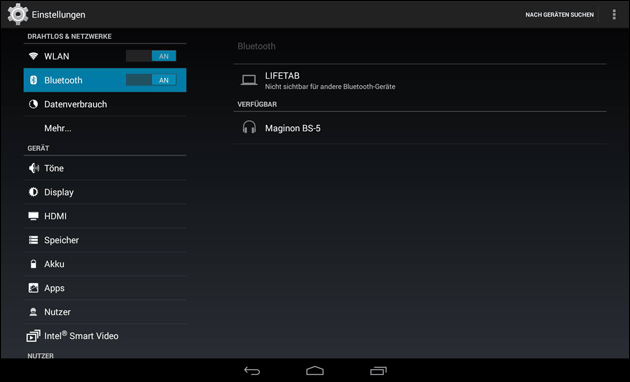The image size is (630, 382).
Task: Click the Einstellungen title text
Action: [58, 14]
